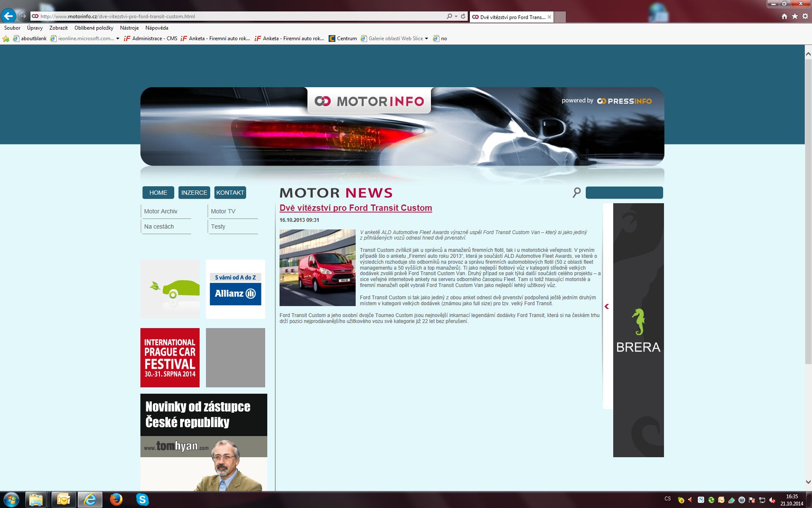
Task: Click the MOTORINFO logo
Action: pos(369,101)
